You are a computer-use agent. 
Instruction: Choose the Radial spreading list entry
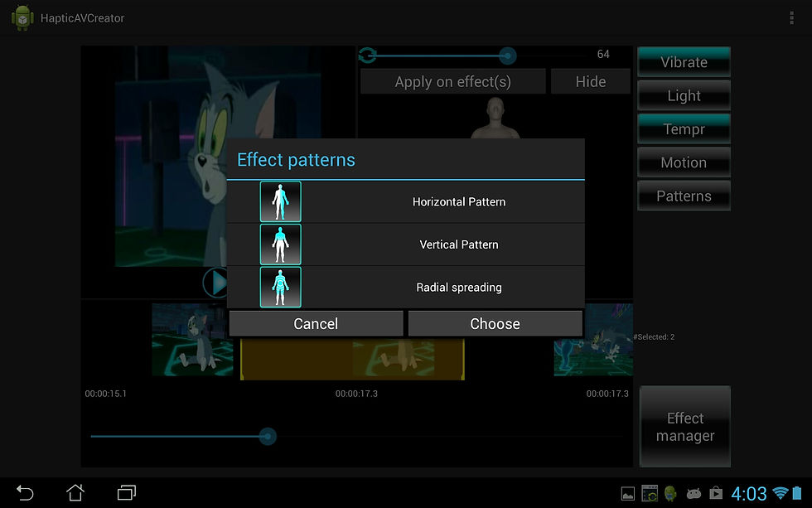pos(405,287)
